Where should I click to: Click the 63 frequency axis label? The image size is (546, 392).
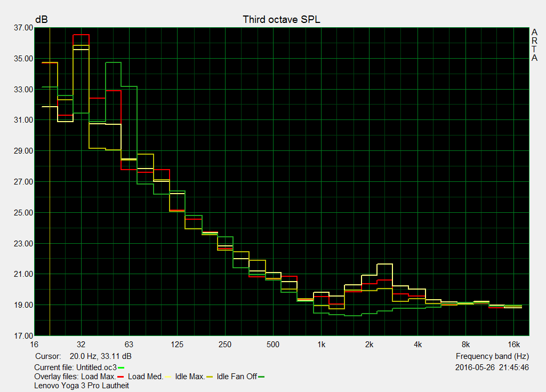(129, 345)
